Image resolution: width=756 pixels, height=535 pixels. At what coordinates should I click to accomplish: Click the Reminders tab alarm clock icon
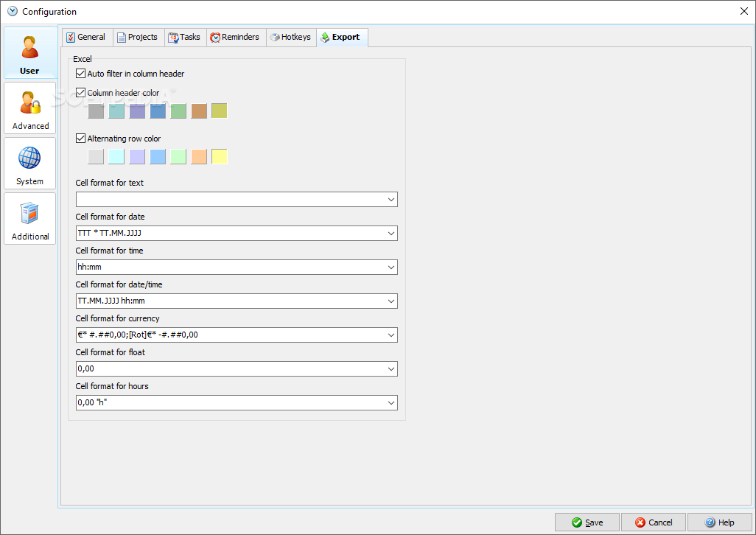coord(215,37)
